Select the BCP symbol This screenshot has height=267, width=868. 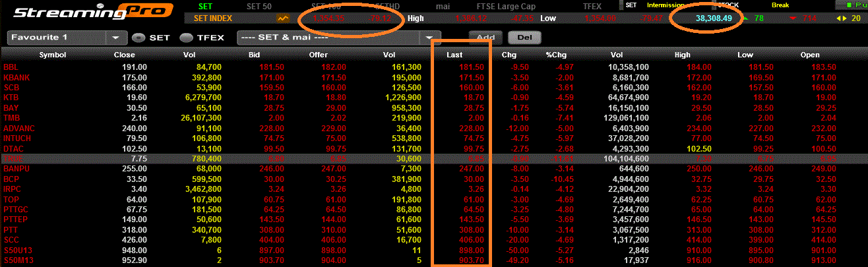pos(11,179)
